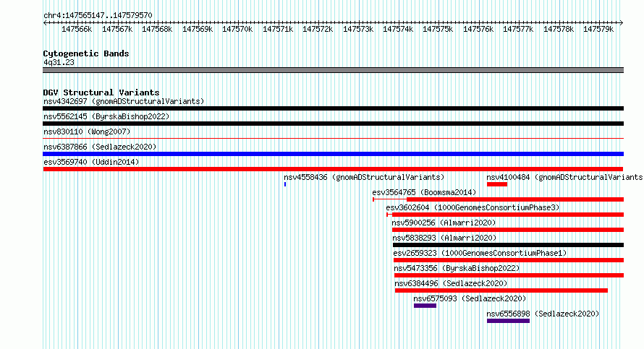Open the esv3564765 (Boomsma2014) label

[424, 192]
